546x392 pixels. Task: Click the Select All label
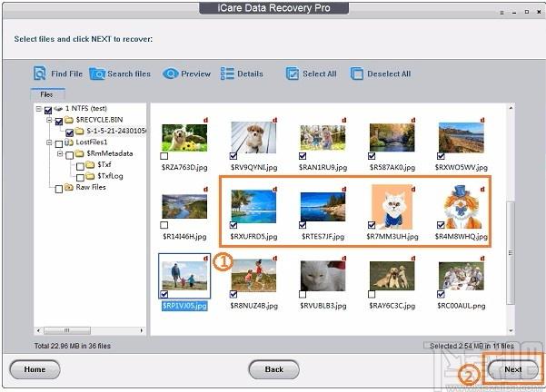[x=320, y=73]
